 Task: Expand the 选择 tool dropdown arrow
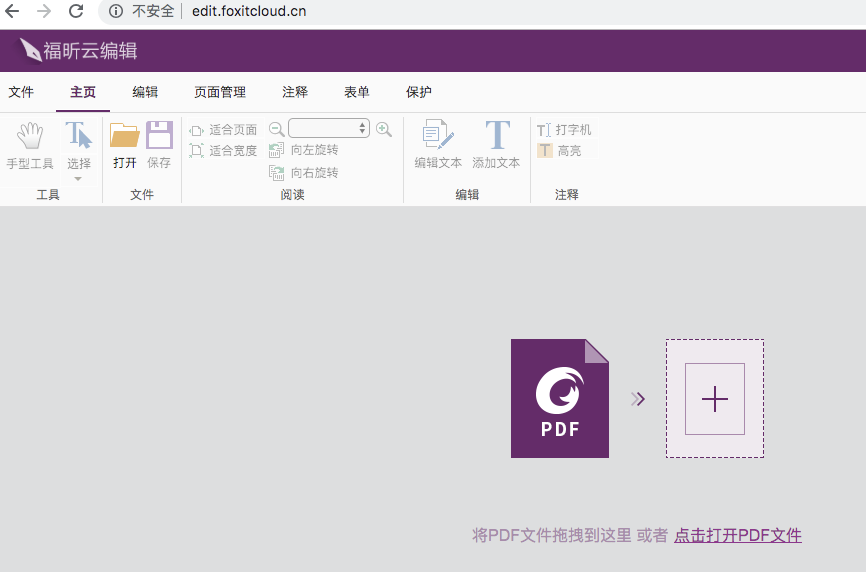(x=78, y=179)
